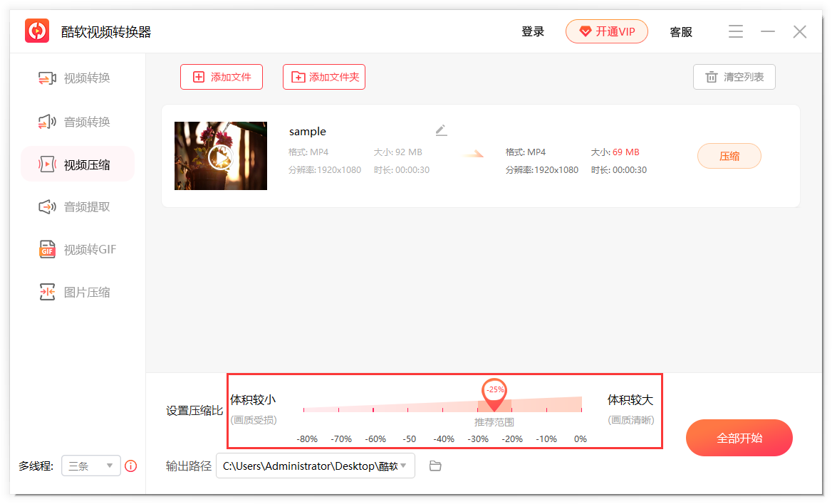Click the -25% compression slider handle
The height and width of the screenshot is (504, 832).
(x=494, y=394)
